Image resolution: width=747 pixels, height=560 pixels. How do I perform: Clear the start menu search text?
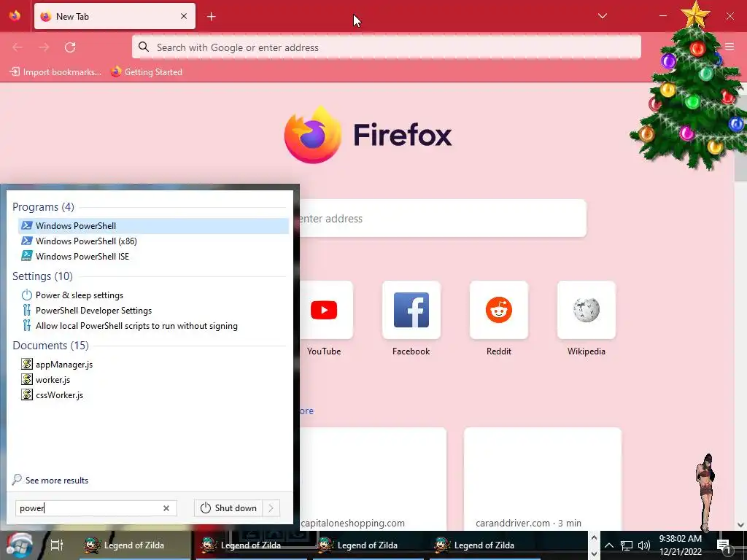click(x=166, y=508)
